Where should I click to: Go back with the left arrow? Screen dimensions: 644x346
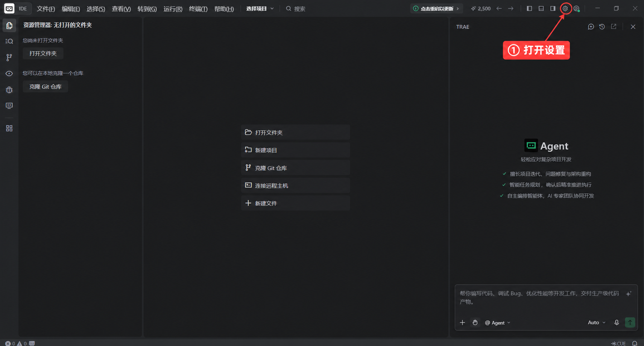click(x=499, y=8)
